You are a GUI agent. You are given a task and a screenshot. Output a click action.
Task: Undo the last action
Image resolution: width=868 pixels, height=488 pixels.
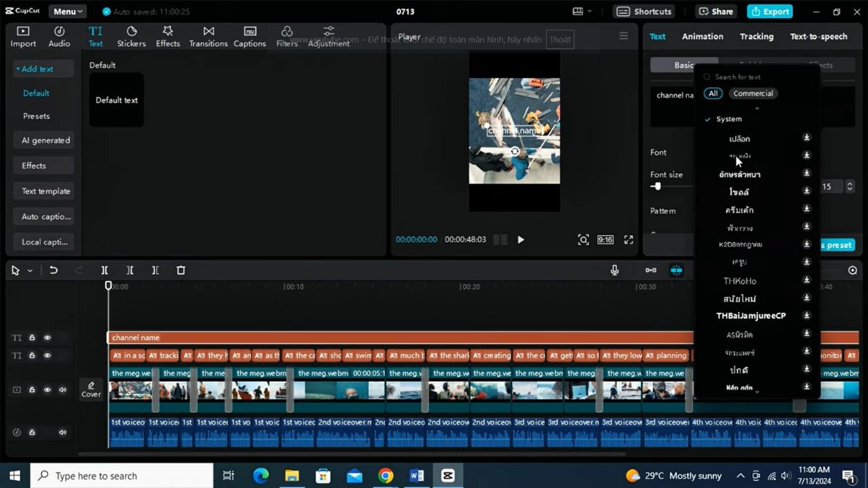[54, 270]
